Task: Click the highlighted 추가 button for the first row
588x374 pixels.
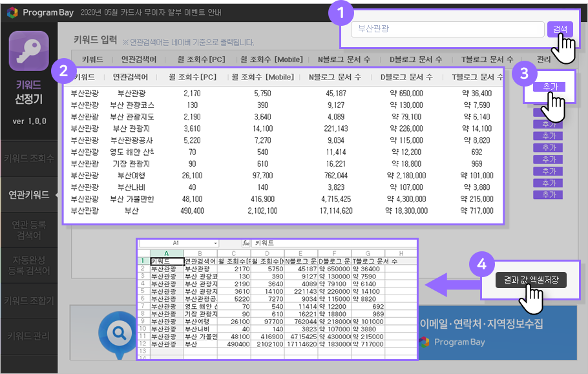Action: 547,87
